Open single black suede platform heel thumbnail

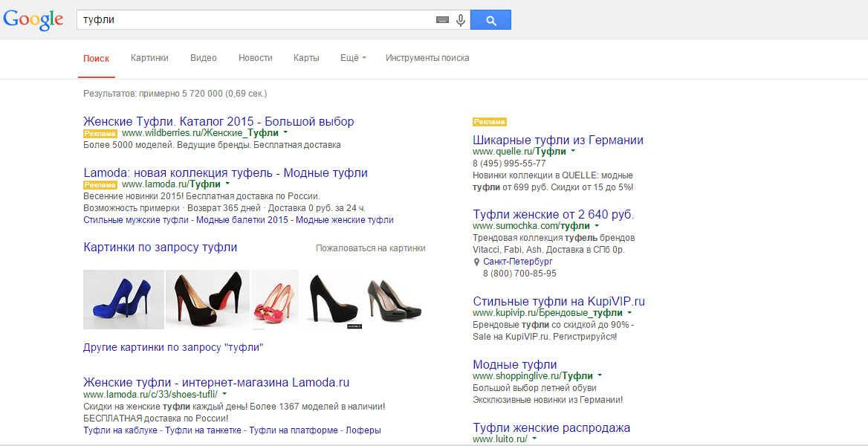(331, 300)
